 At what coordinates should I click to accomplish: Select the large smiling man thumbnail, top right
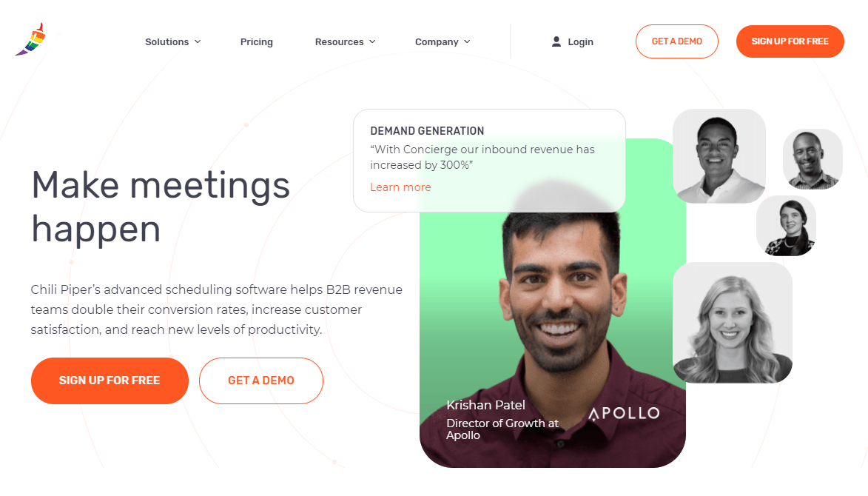(x=719, y=156)
